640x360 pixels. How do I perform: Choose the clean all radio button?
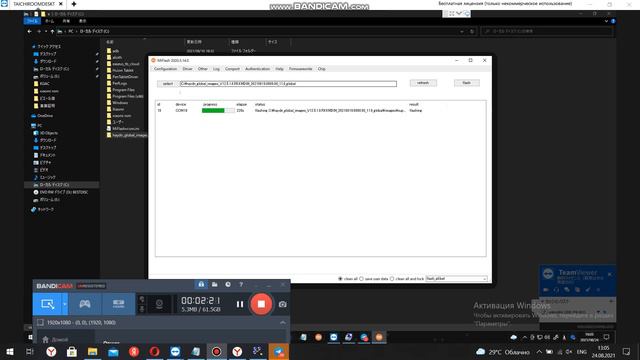coord(340,279)
